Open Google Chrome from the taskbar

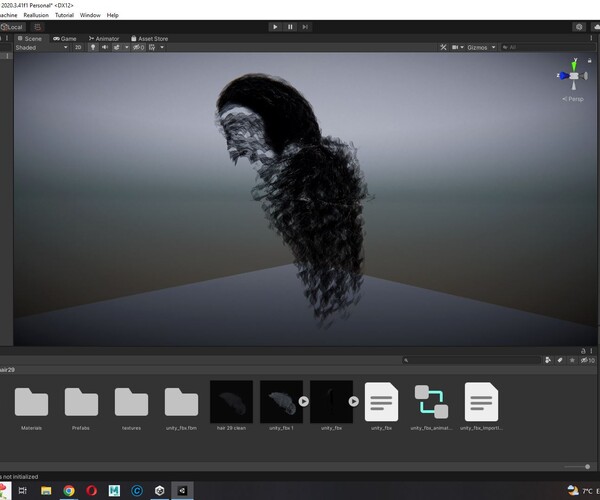[69, 490]
